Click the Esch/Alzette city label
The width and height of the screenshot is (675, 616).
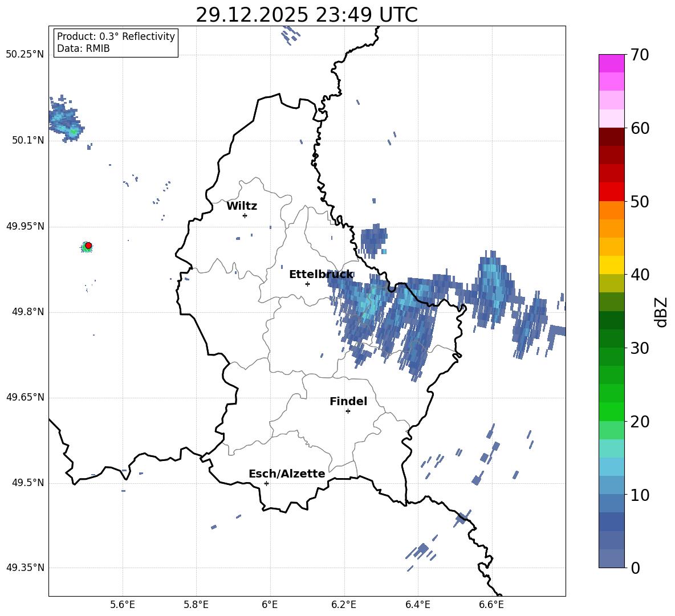[x=287, y=474]
